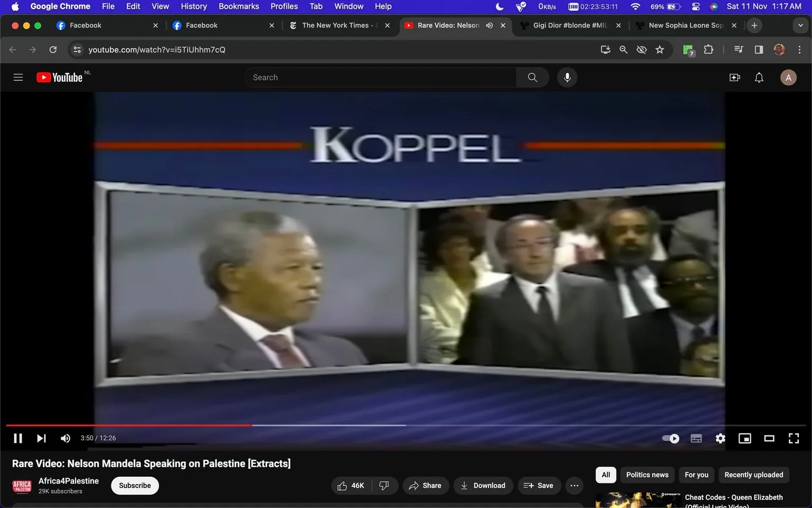Start a voice search with the microphone

coord(567,77)
